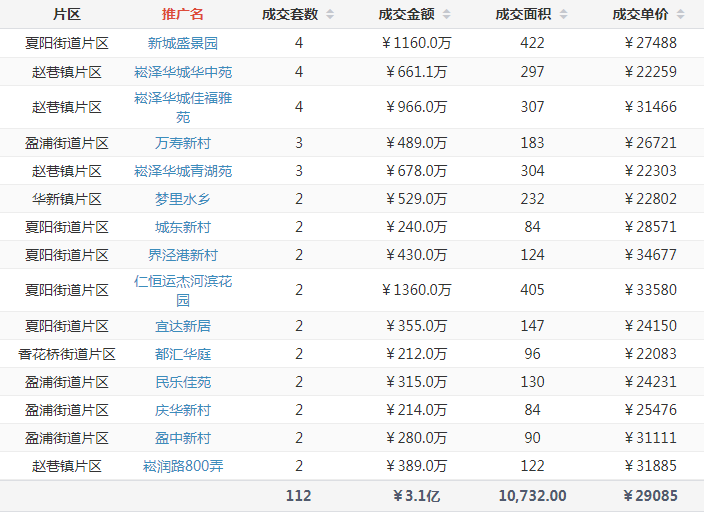Select the area value 405
The image size is (704, 514).
pos(532,290)
